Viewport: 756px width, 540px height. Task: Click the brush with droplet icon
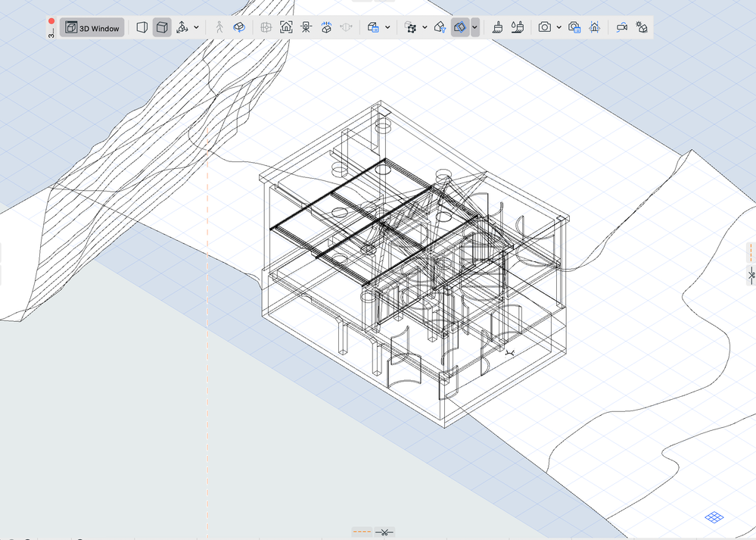click(518, 27)
